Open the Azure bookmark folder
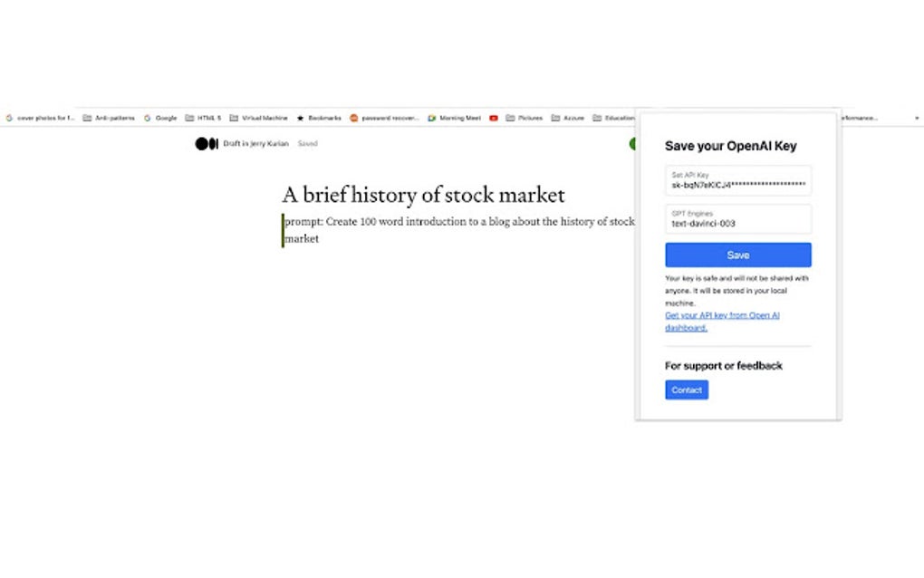The height and width of the screenshot is (578, 924). pyautogui.click(x=568, y=118)
